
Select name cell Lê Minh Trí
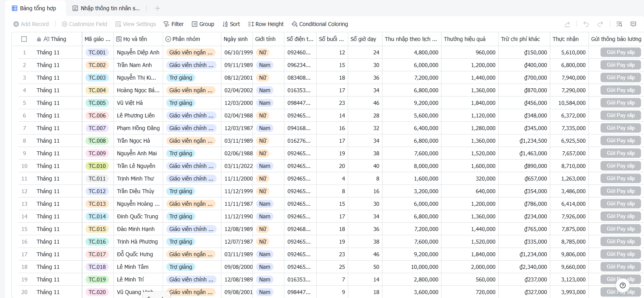click(138, 279)
